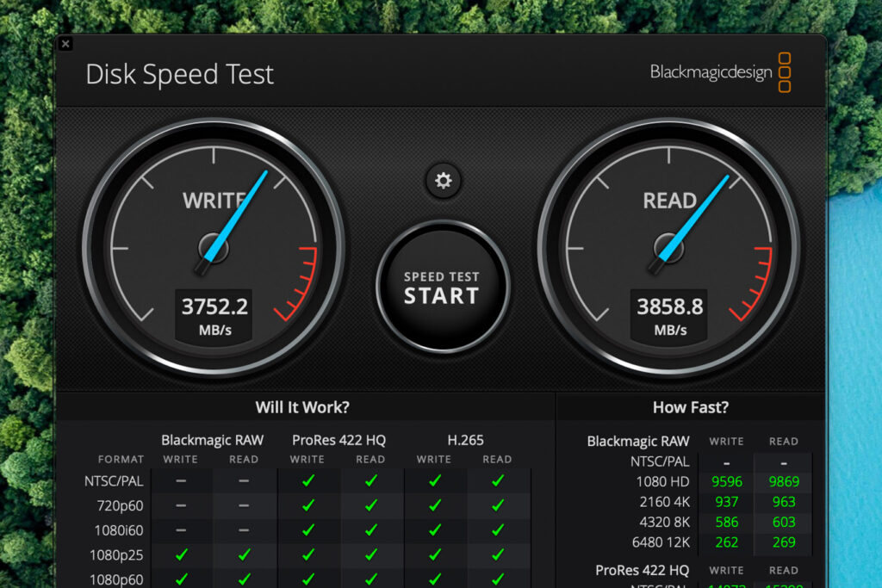This screenshot has width=882, height=588.
Task: Click the 1080p25 Blackmagic RAW read checkmark
Action: [x=244, y=554]
